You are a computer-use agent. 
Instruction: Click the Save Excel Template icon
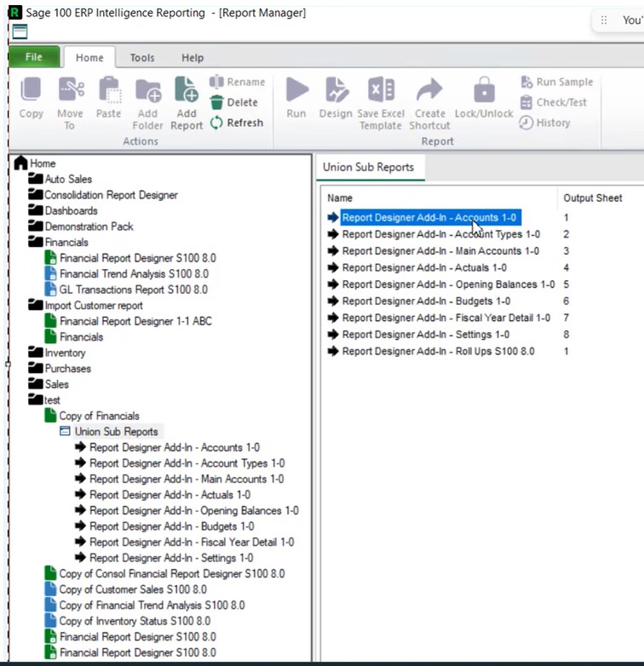click(381, 89)
